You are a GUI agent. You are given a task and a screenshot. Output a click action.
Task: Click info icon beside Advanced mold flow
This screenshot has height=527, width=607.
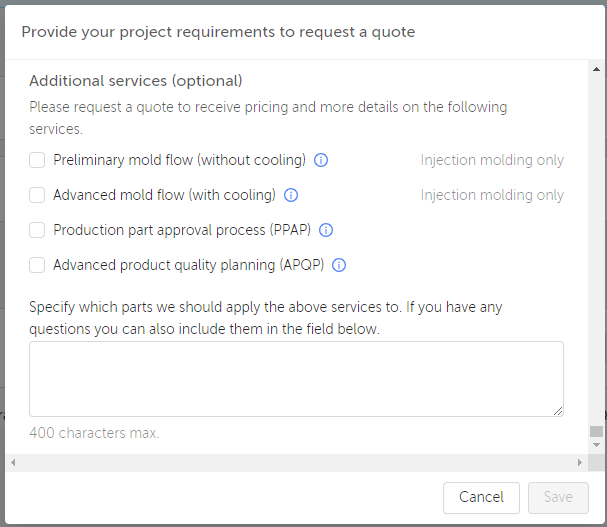coord(291,195)
